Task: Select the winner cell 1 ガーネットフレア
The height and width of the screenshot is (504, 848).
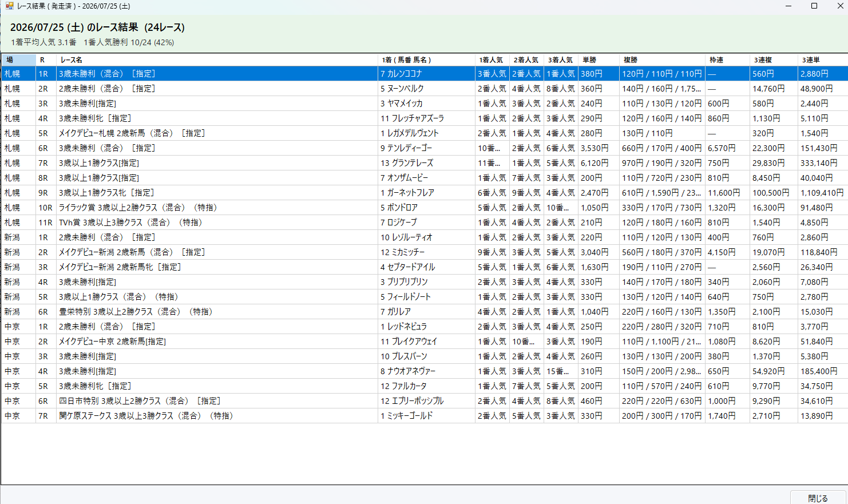Action: 426,193
